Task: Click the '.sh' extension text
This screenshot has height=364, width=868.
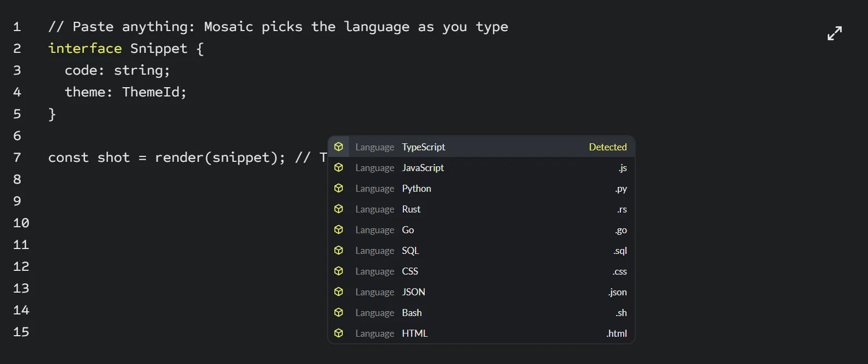Action: click(x=622, y=313)
